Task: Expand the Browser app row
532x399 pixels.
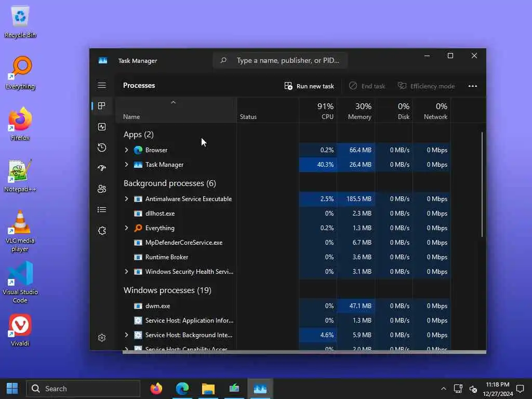Action: tap(127, 150)
